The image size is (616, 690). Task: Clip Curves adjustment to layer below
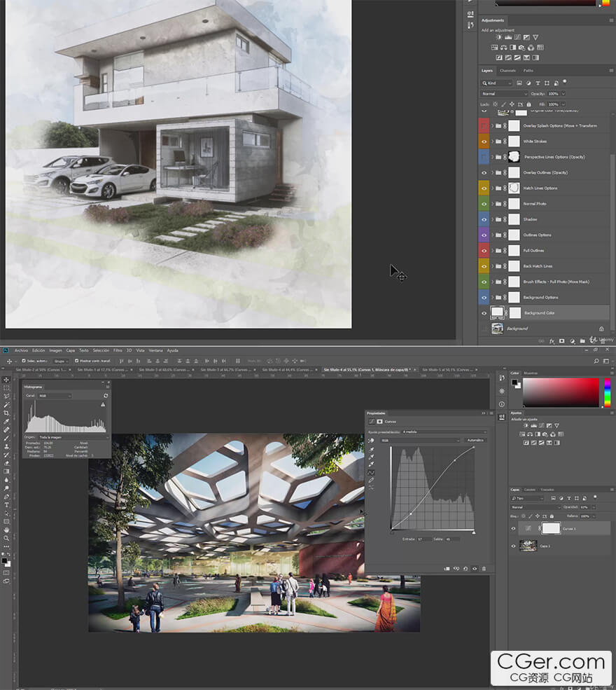coord(447,569)
